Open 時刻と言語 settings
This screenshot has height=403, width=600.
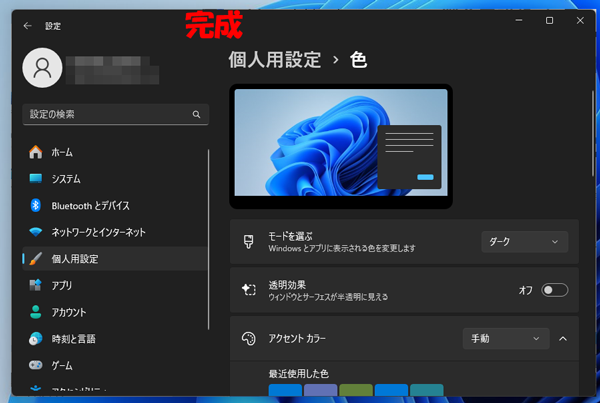tap(72, 339)
